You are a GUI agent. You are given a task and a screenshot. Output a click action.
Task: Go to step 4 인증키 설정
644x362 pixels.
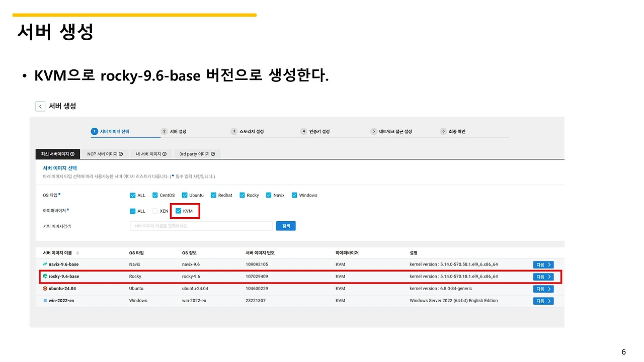click(x=315, y=131)
